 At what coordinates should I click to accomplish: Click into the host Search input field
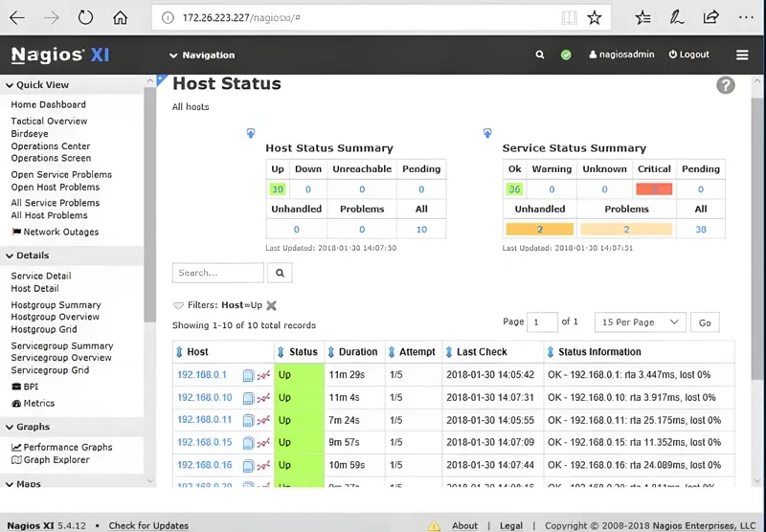[x=217, y=273]
